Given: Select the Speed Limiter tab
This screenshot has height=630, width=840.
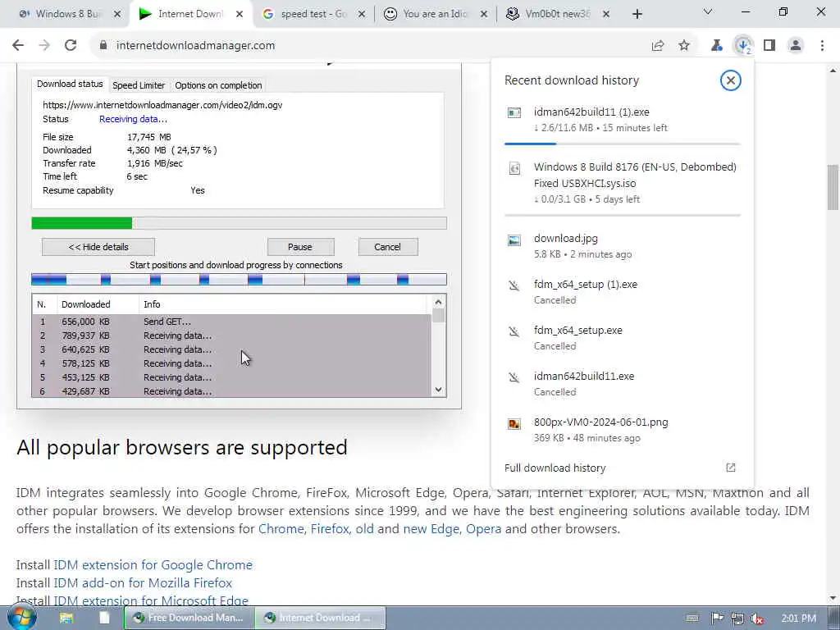Looking at the screenshot, I should (x=139, y=85).
